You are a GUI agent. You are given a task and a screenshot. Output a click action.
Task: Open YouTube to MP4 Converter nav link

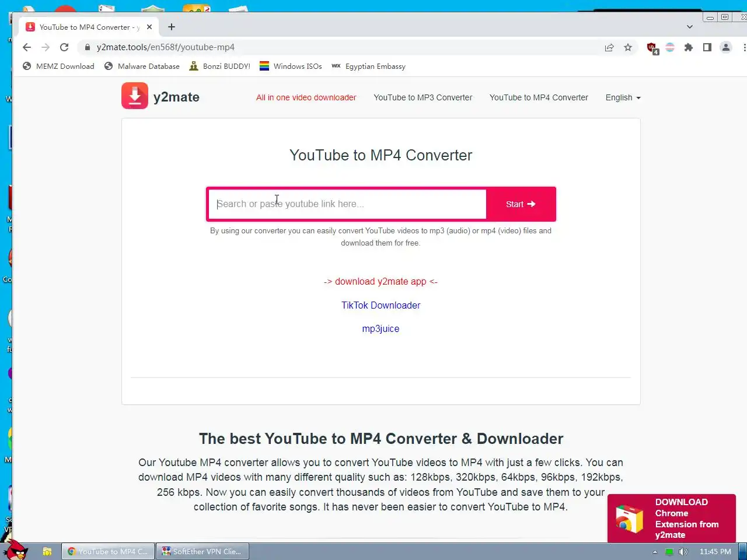[539, 97]
